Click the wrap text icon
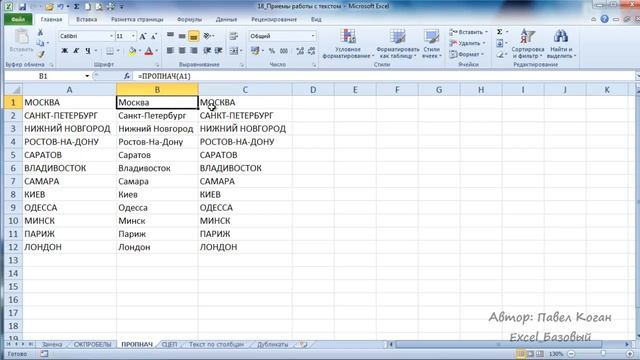 pos(233,36)
